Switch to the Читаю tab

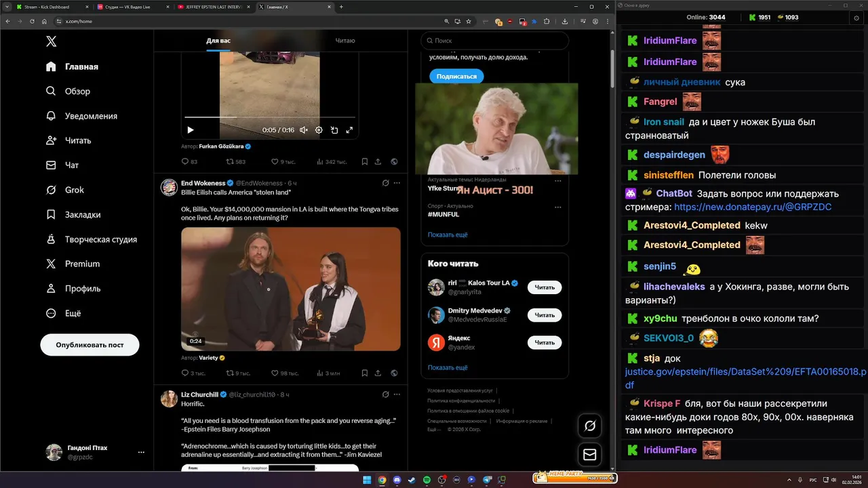point(344,41)
